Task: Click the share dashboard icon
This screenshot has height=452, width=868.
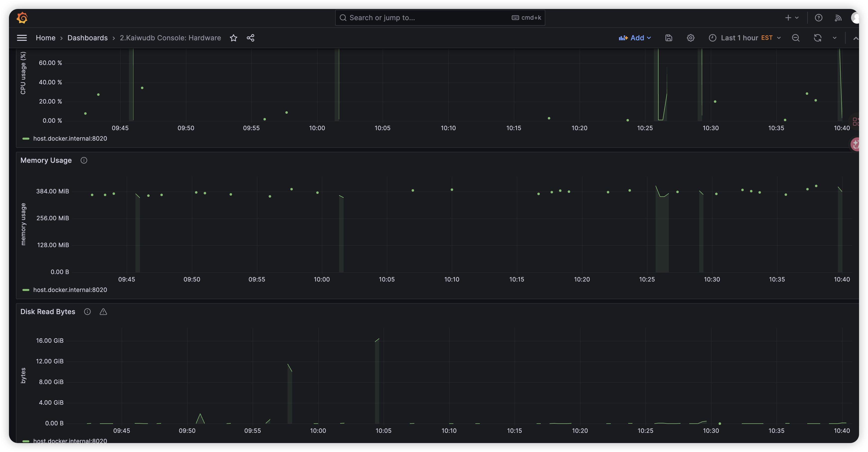Action: (250, 38)
